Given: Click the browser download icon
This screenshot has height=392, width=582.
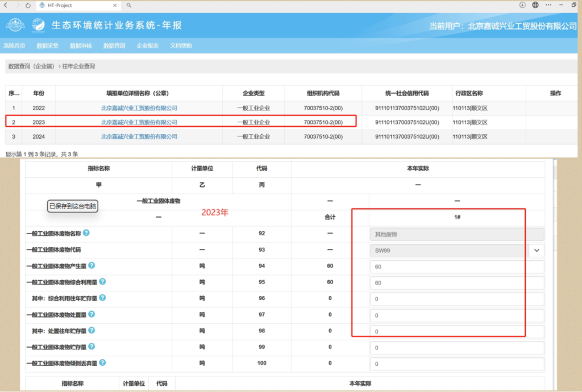Looking at the screenshot, I should pos(522,5).
